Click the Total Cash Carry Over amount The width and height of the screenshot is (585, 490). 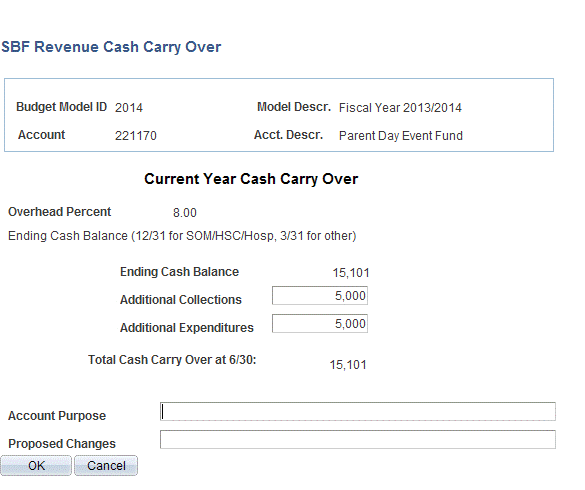point(348,365)
